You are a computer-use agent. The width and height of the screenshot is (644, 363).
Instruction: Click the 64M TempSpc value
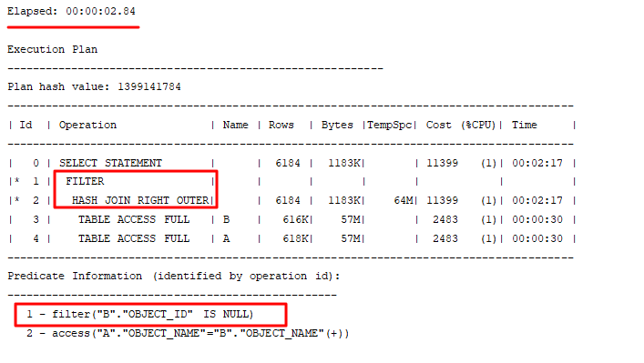(x=404, y=200)
